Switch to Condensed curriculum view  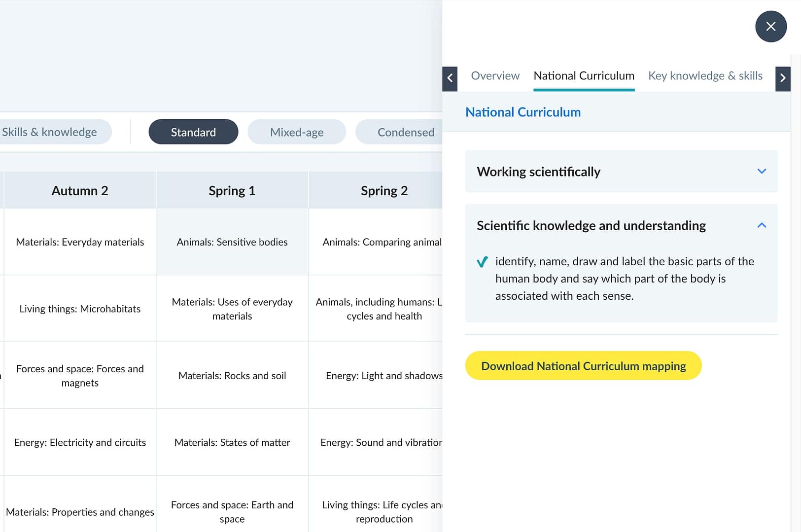pos(405,132)
